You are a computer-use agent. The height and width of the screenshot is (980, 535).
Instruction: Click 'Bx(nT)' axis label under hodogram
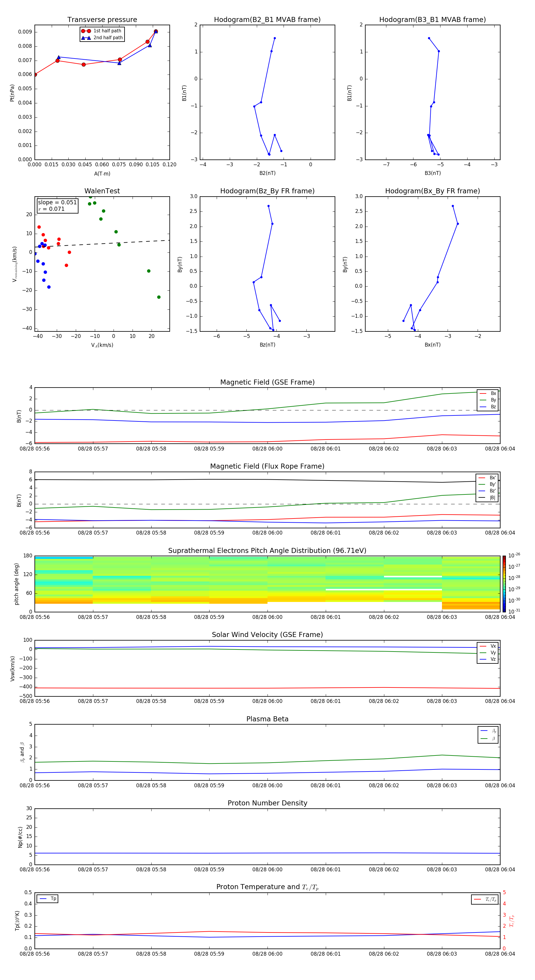point(432,345)
